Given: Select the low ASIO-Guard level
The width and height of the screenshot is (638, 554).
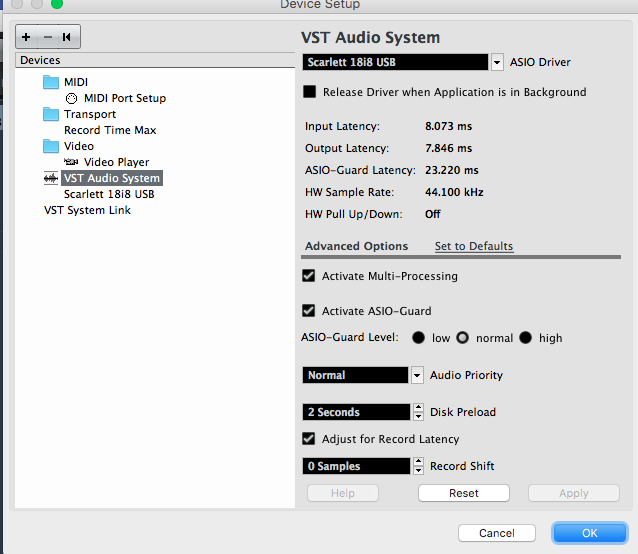Looking at the screenshot, I should tap(418, 338).
